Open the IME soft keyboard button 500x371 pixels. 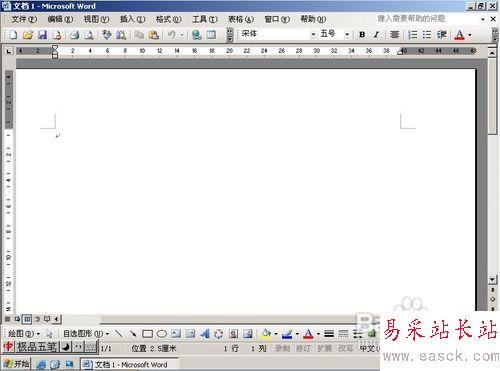tap(90, 347)
